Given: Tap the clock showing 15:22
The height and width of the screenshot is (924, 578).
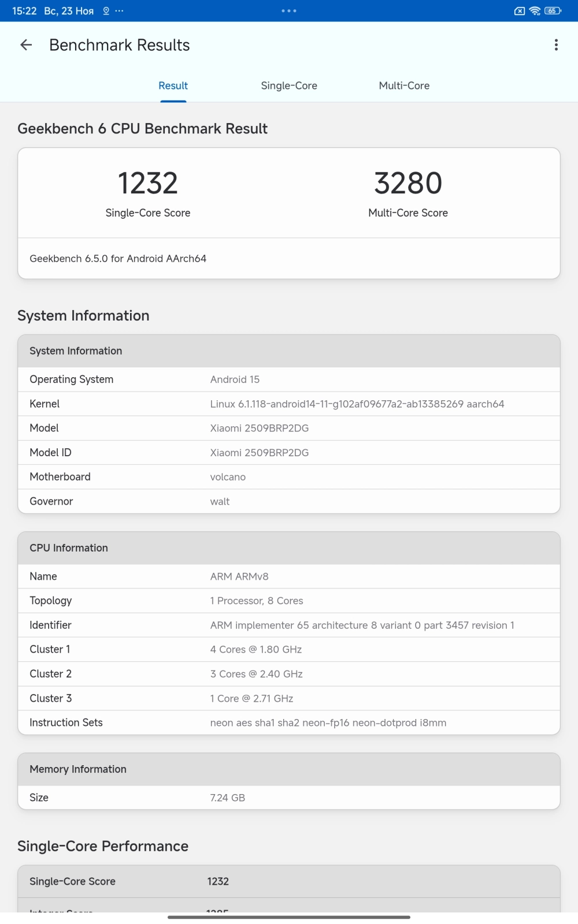Looking at the screenshot, I should pos(24,11).
